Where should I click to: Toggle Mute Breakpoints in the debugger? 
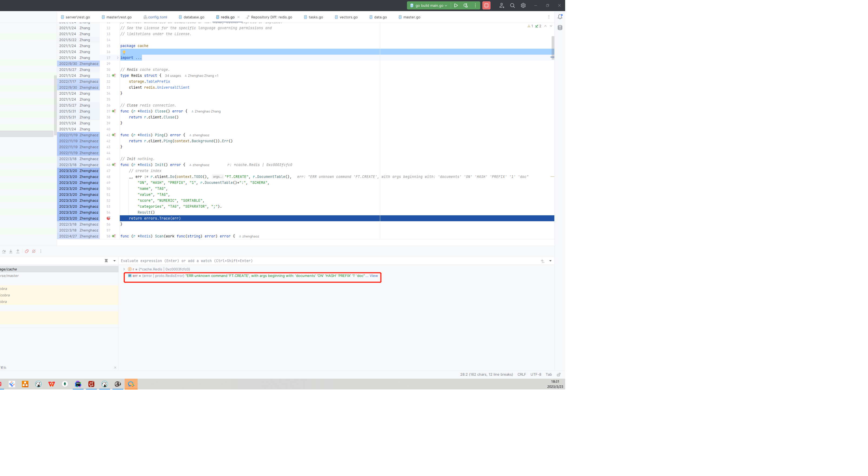click(33, 251)
